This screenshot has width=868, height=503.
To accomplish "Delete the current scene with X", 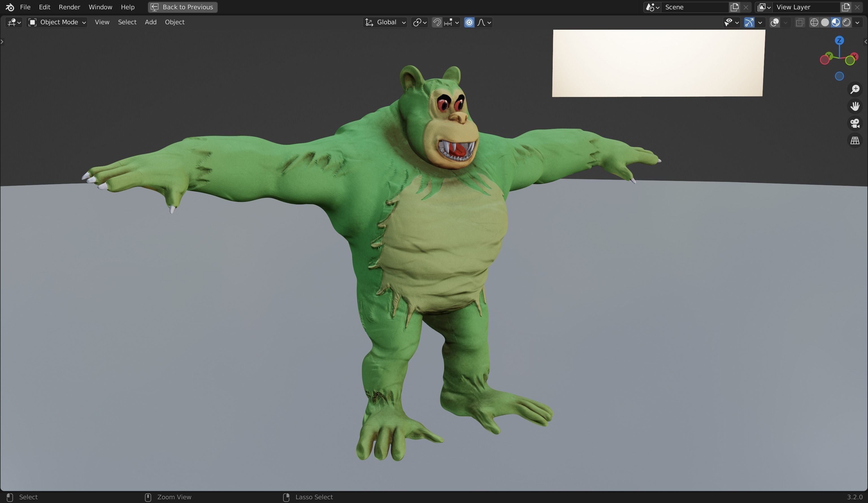I will click(746, 7).
